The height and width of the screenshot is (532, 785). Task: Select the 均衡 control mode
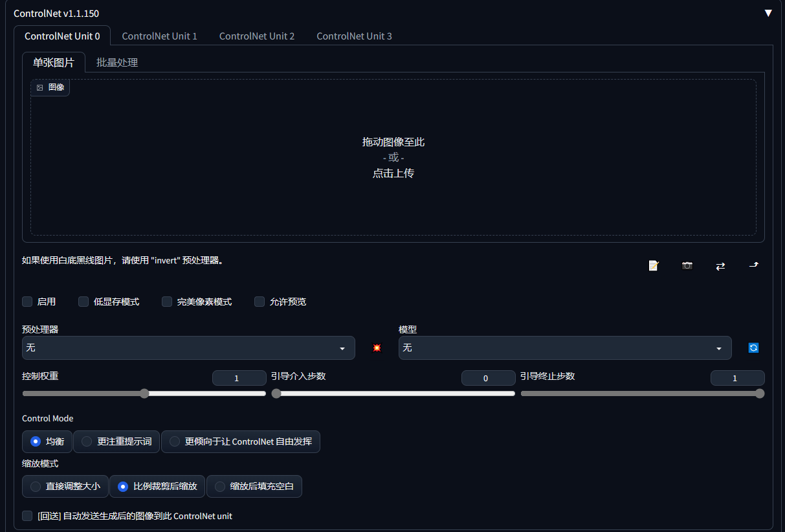(47, 441)
